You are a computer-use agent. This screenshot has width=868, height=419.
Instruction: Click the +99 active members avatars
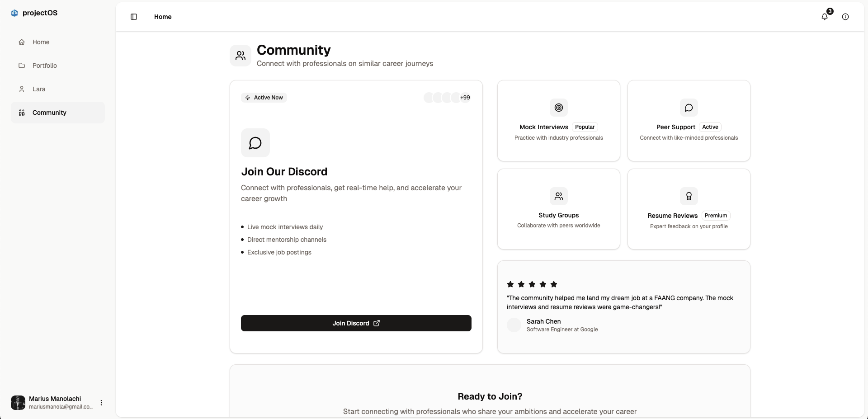[x=447, y=98]
